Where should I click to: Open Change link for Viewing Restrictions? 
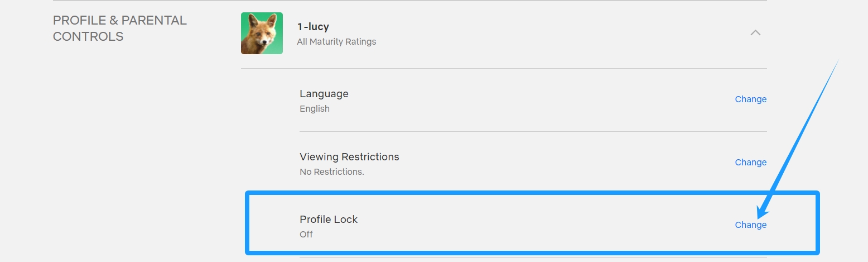751,162
